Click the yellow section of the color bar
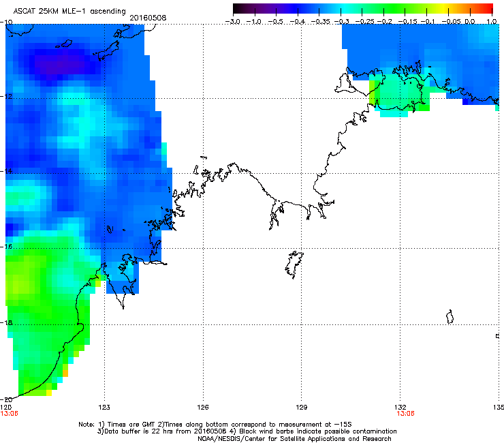This screenshot has height=443, width=504. coord(445,8)
